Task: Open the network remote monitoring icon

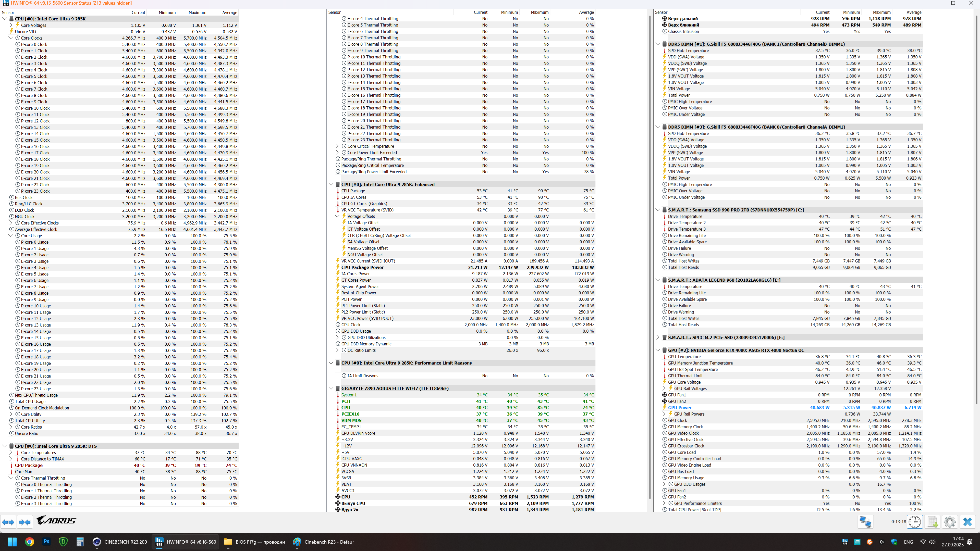Action: [865, 522]
